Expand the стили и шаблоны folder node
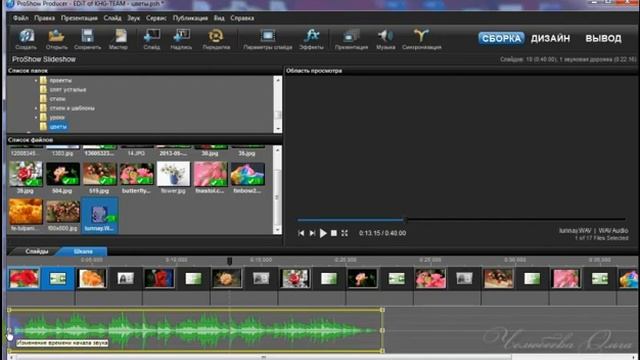Image resolution: width=640 pixels, height=360 pixels. pos(36,108)
